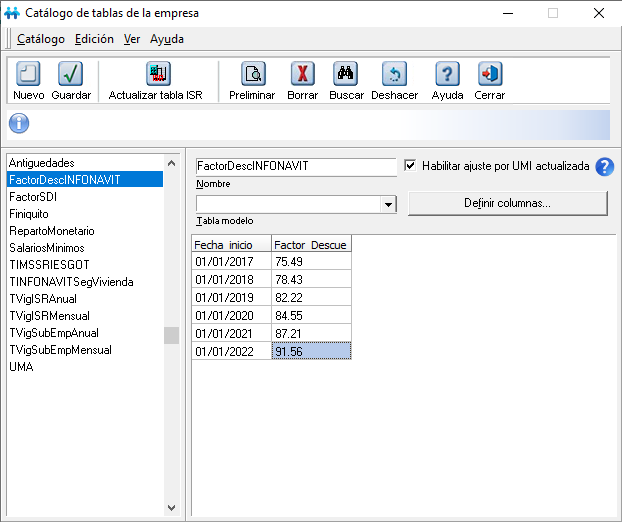The image size is (622, 522).
Task: Click the 01/01/2022 date cell
Action: [x=231, y=351]
